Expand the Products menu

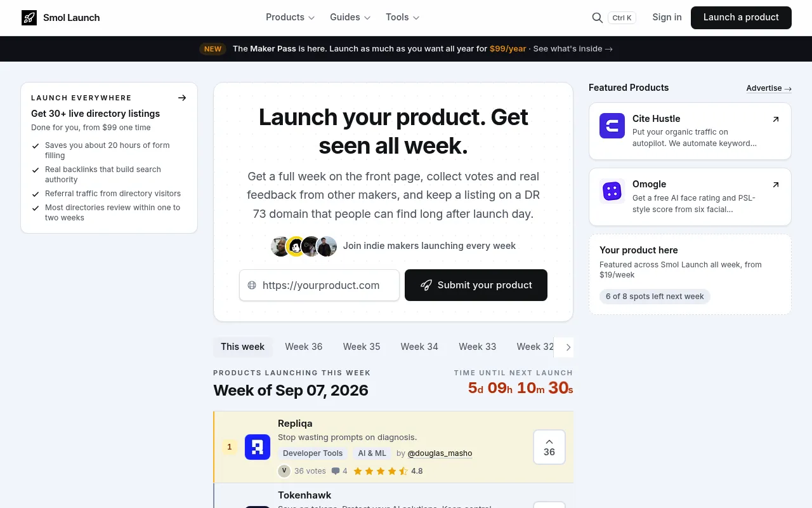tap(290, 17)
